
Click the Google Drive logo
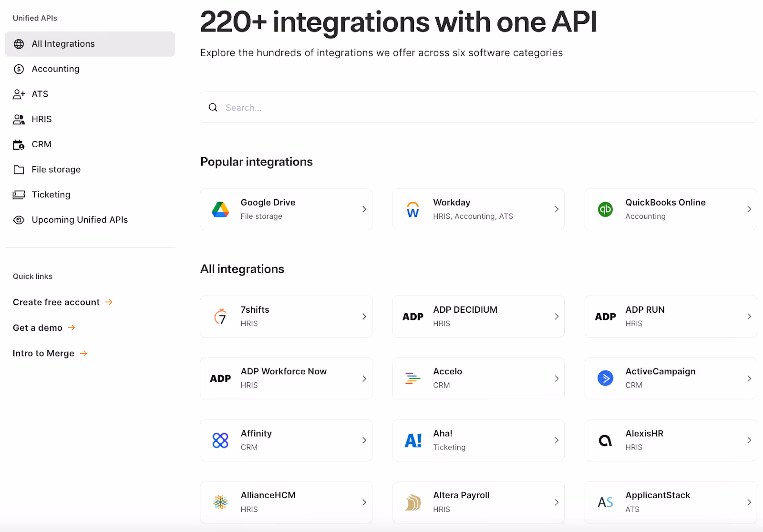point(220,209)
